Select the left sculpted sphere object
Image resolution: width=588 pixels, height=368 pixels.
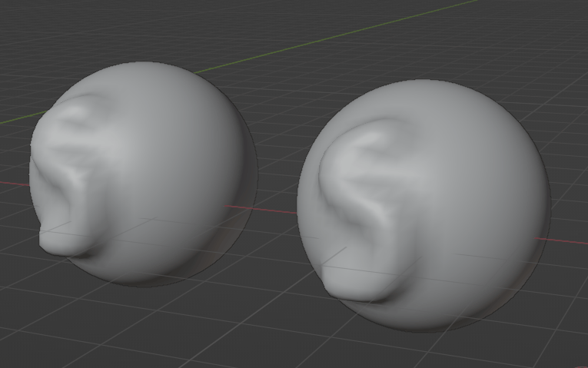144,174
